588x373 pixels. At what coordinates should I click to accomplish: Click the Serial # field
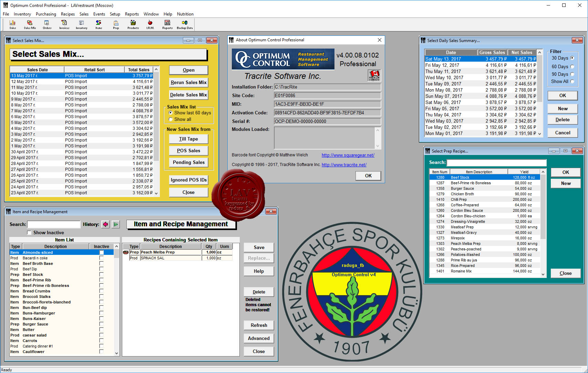tap(327, 121)
